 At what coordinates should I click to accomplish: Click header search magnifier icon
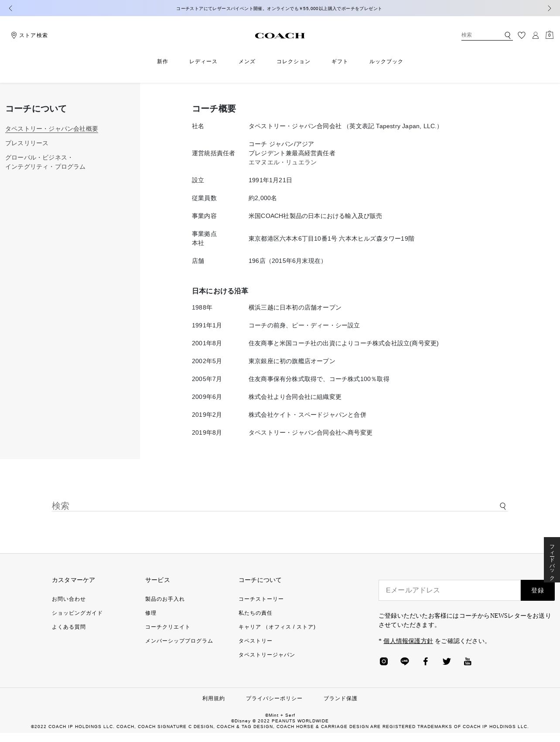click(508, 35)
